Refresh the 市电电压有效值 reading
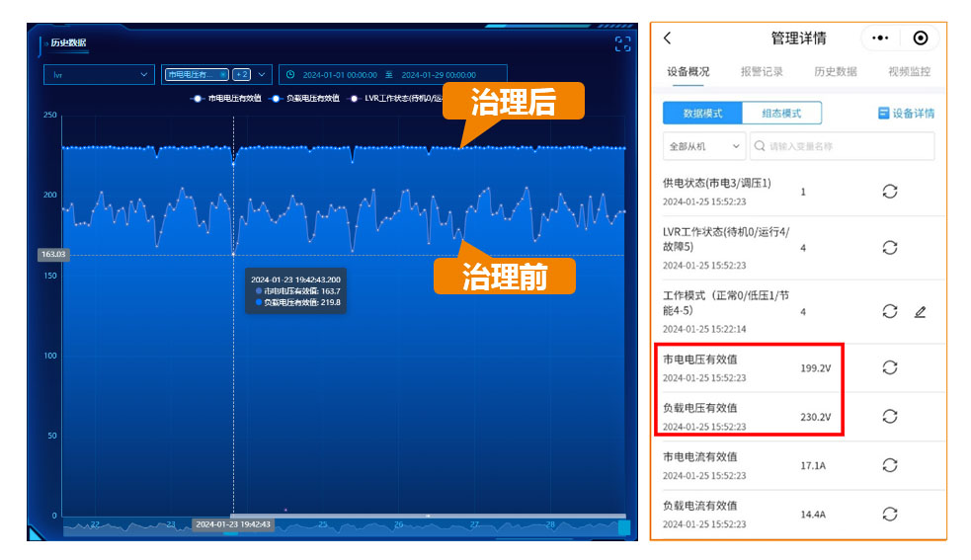This screenshot has height=560, width=971. [x=889, y=367]
